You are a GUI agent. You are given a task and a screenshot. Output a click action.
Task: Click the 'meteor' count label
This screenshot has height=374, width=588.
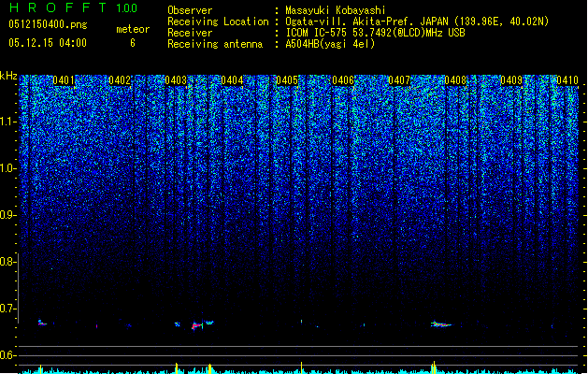point(133,29)
